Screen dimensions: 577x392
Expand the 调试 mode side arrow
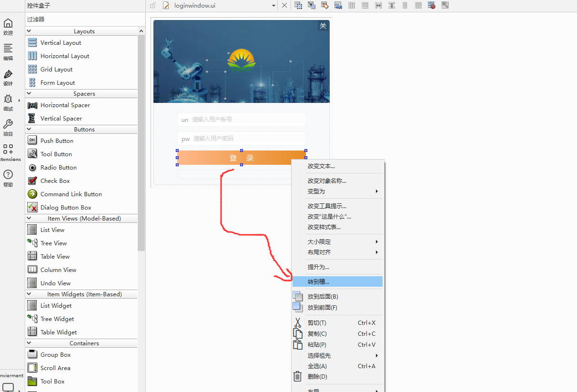point(19,100)
